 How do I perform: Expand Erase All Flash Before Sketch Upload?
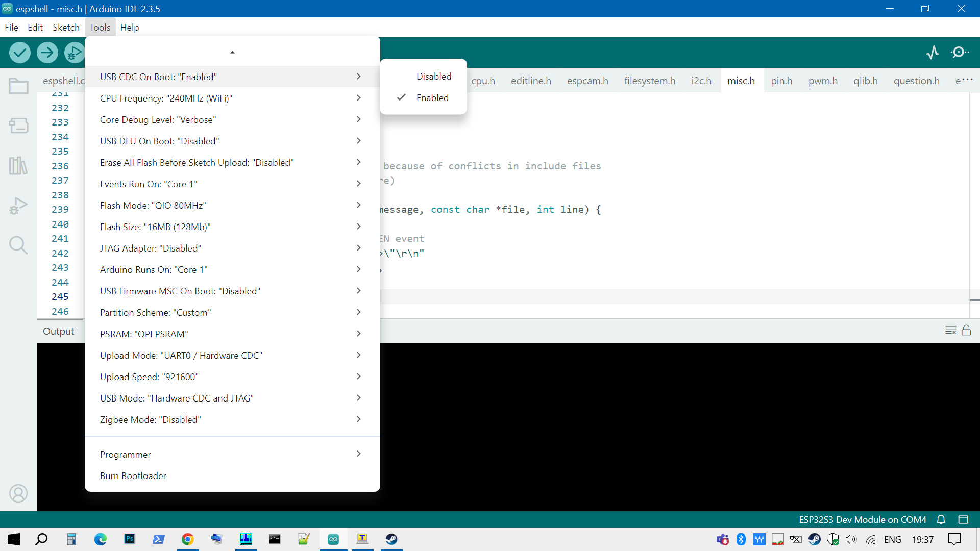click(232, 162)
